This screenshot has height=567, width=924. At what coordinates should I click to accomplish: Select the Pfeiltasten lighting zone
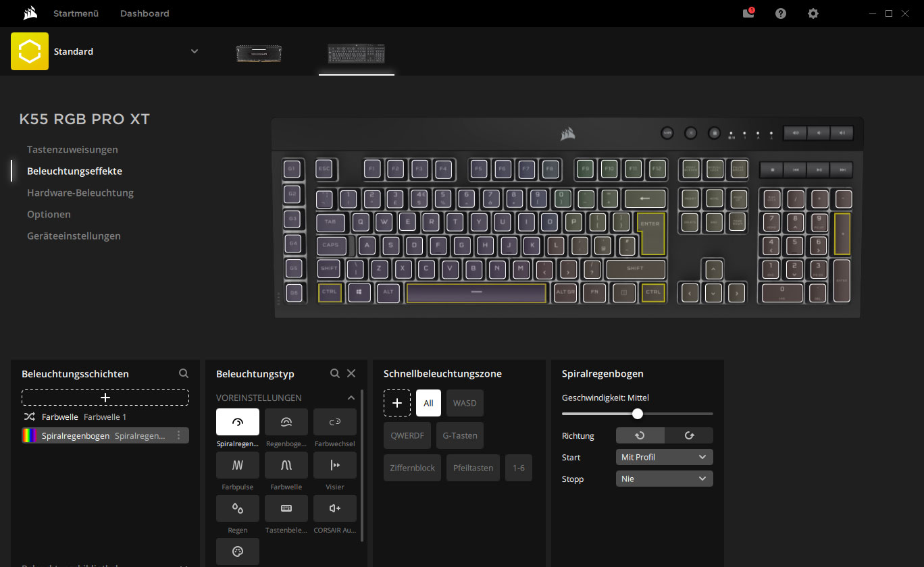point(473,468)
